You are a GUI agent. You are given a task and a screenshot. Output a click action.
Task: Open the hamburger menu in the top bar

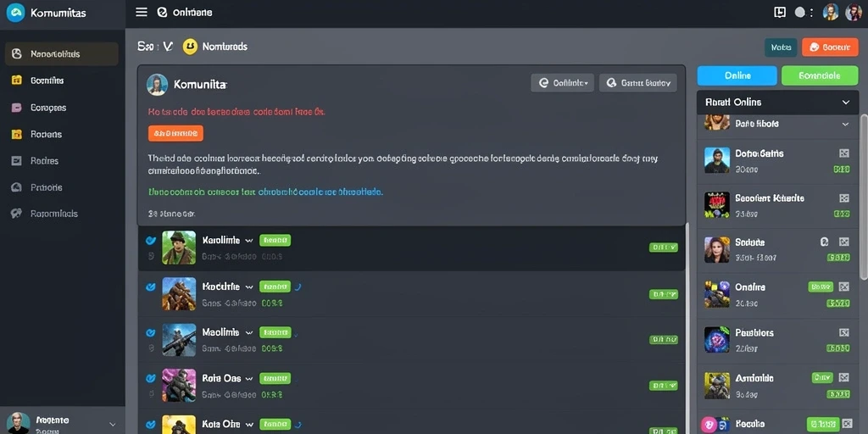(142, 12)
